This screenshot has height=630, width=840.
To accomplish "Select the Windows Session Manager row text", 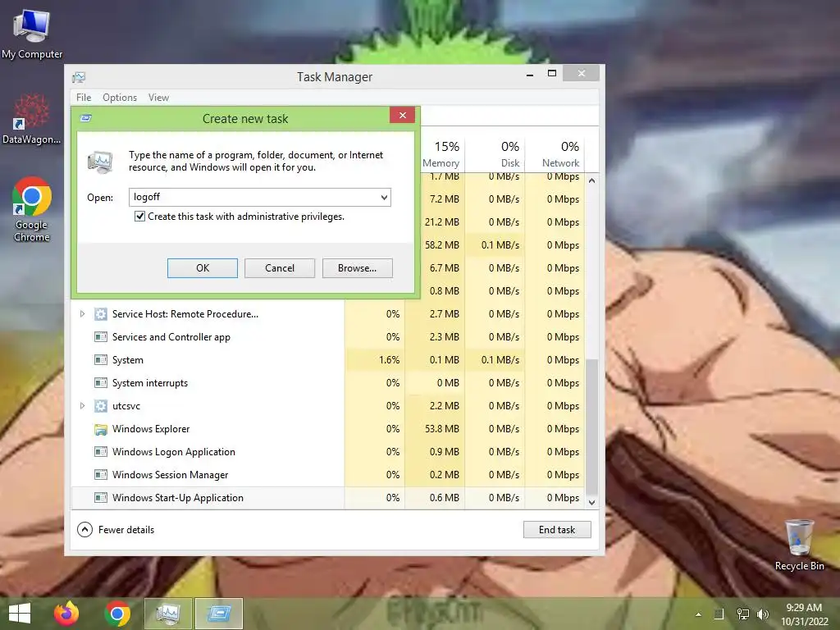I will pos(170,475).
